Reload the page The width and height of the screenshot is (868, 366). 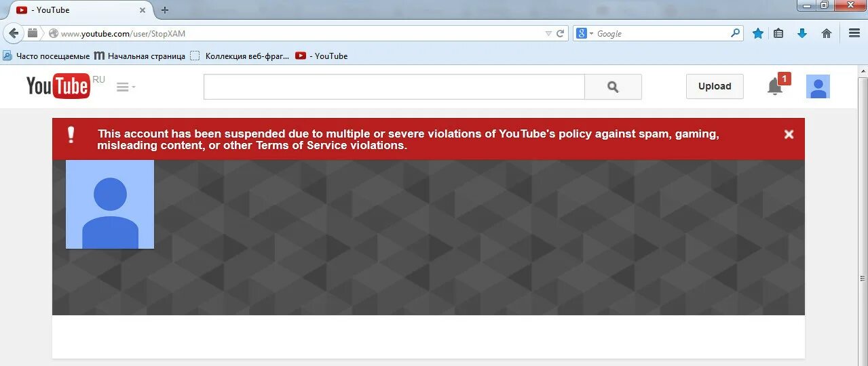(561, 33)
